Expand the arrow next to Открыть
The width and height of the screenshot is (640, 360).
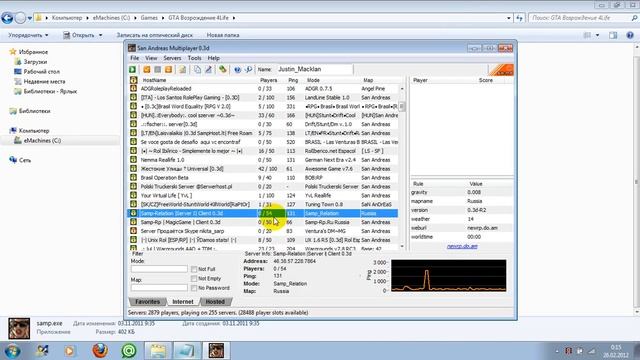[100, 35]
